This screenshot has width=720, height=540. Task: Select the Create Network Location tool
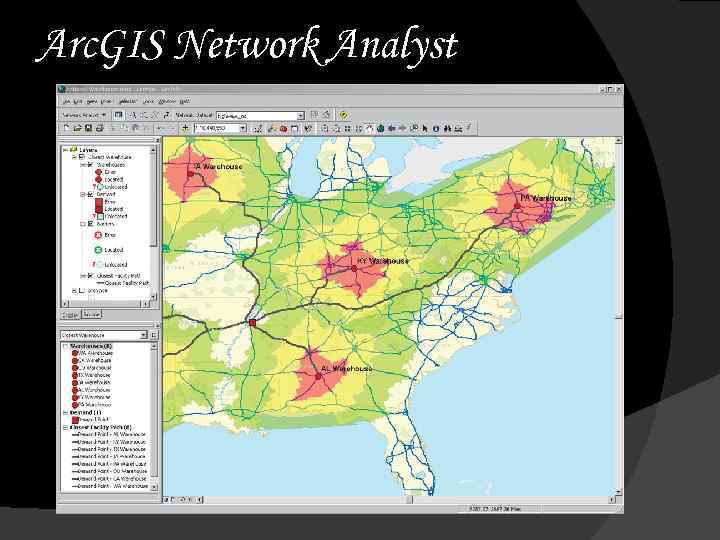(133, 115)
